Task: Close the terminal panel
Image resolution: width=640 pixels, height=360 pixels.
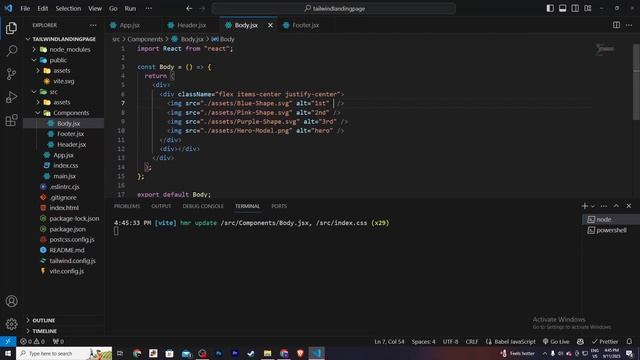Action: (629, 206)
